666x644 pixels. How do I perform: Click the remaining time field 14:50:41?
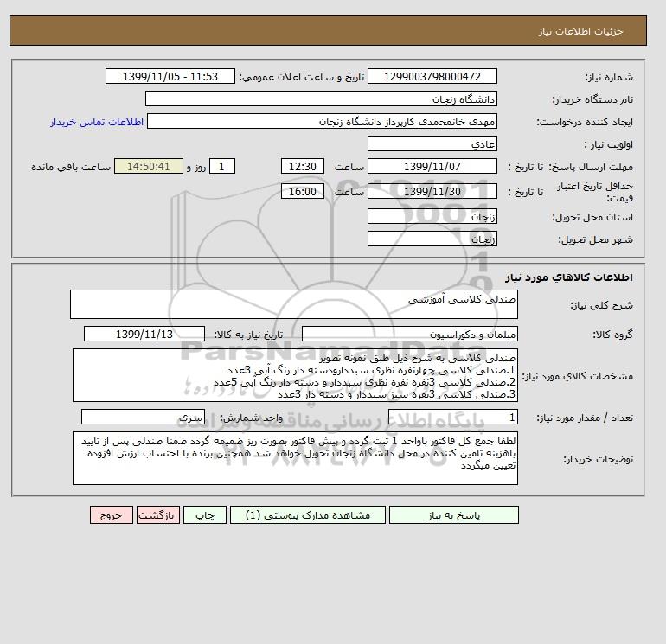pos(149,167)
